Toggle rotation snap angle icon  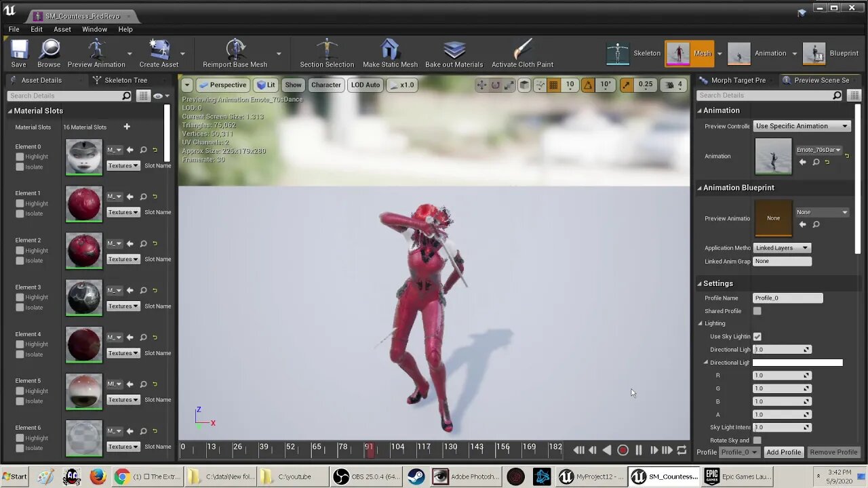[x=588, y=85]
